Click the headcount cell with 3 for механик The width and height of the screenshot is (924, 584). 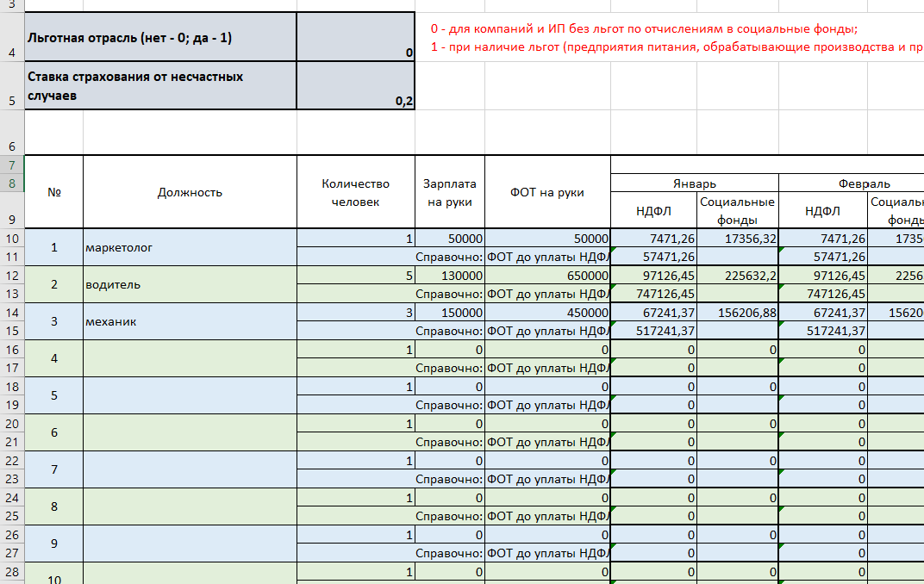(355, 313)
